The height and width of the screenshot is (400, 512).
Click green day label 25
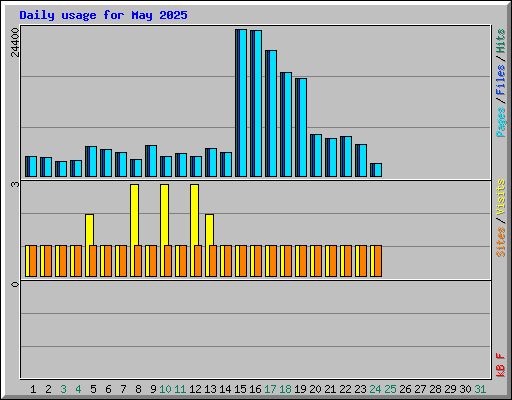[x=390, y=389]
